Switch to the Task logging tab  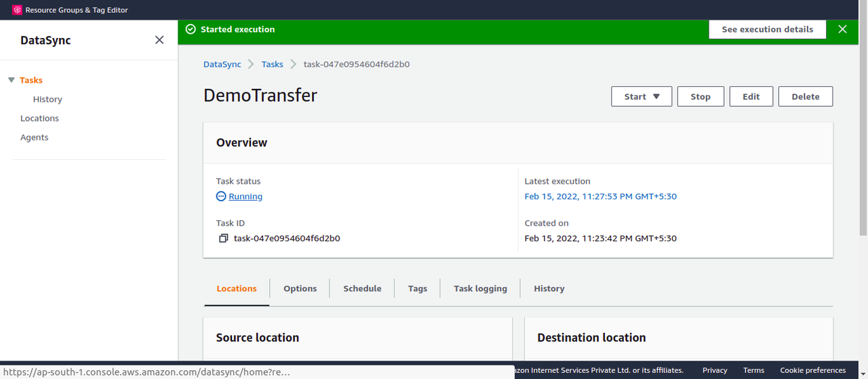480,288
